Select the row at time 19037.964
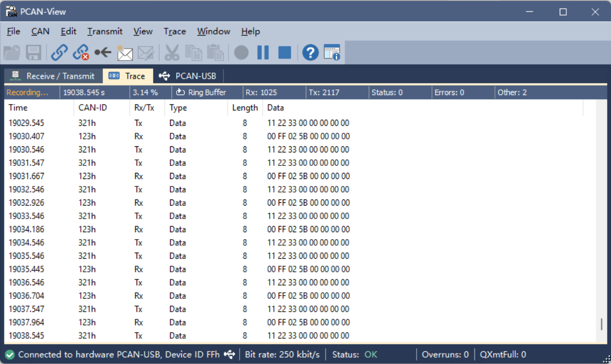Viewport: 611px width, 364px height. pos(300,322)
